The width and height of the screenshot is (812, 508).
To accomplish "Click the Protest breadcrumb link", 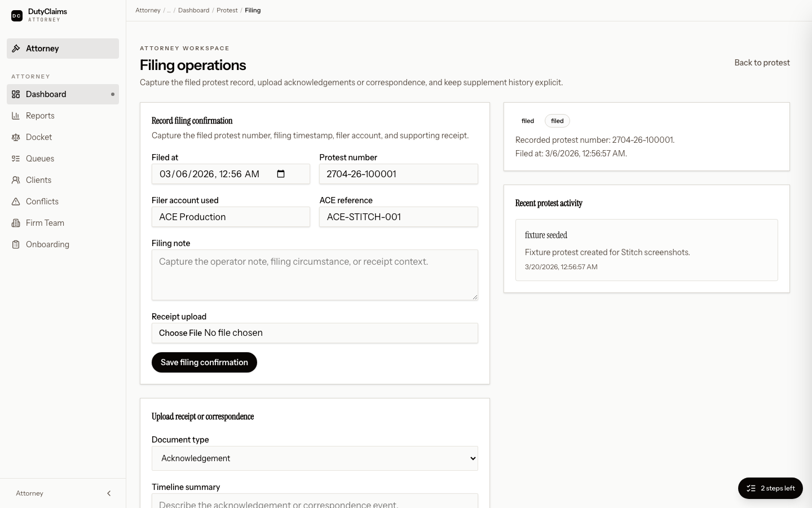I will [227, 10].
